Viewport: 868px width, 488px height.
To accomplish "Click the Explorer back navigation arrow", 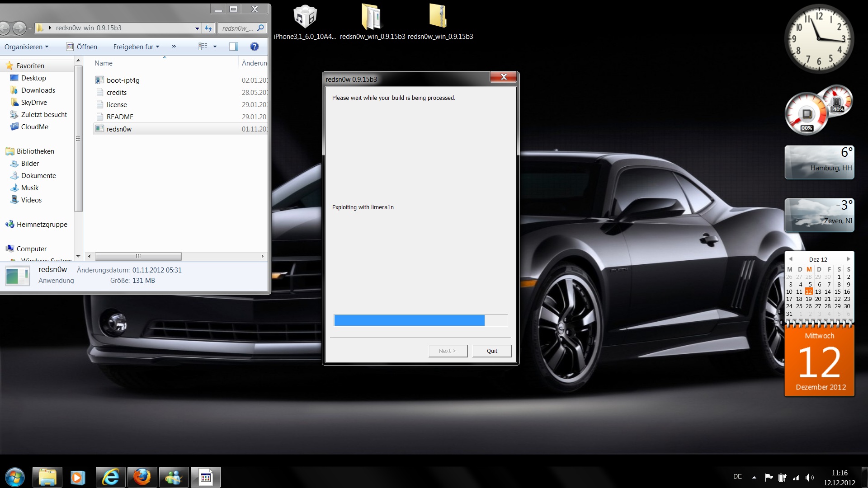I will tap(5, 28).
